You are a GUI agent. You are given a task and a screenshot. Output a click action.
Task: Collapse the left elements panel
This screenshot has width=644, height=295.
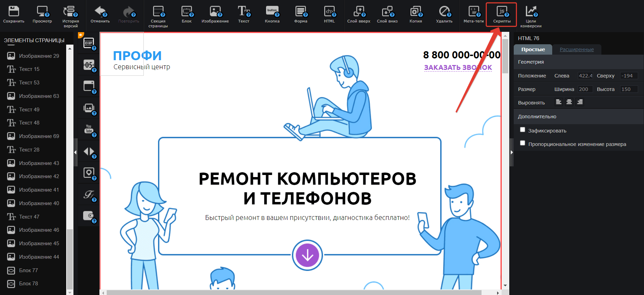coord(76,152)
